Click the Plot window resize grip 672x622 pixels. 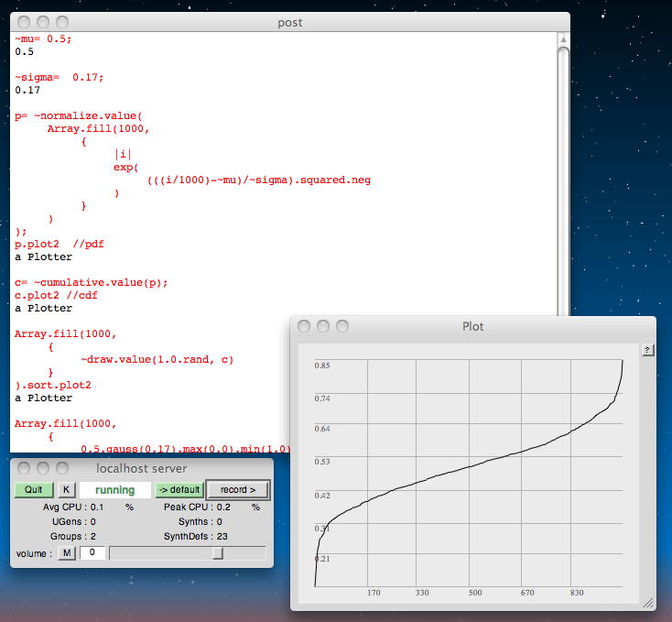click(x=648, y=603)
